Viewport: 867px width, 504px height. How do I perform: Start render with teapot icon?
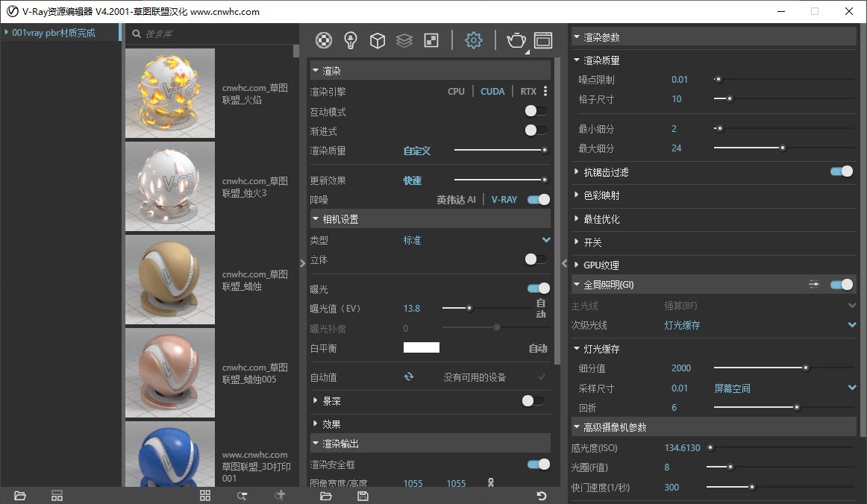pyautogui.click(x=516, y=40)
